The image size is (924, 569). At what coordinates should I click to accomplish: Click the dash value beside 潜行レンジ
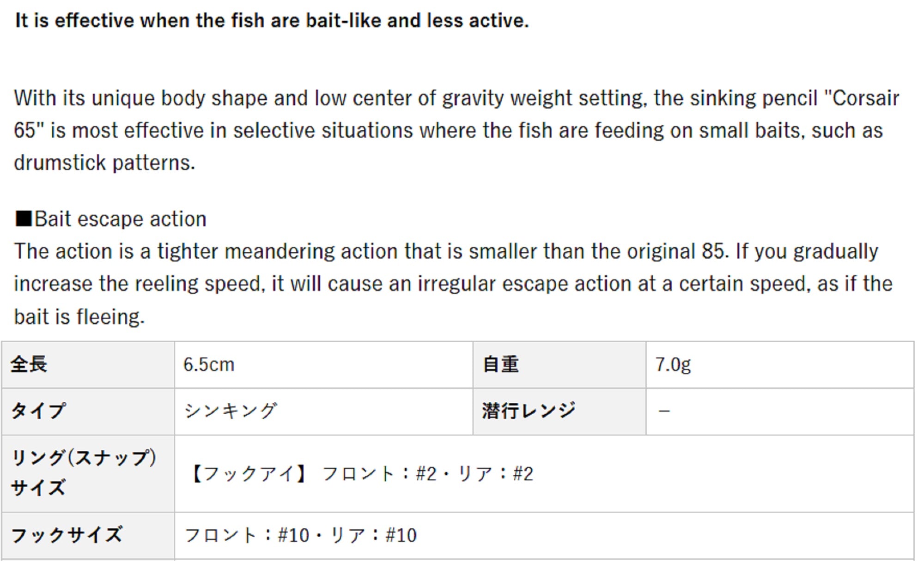point(664,411)
